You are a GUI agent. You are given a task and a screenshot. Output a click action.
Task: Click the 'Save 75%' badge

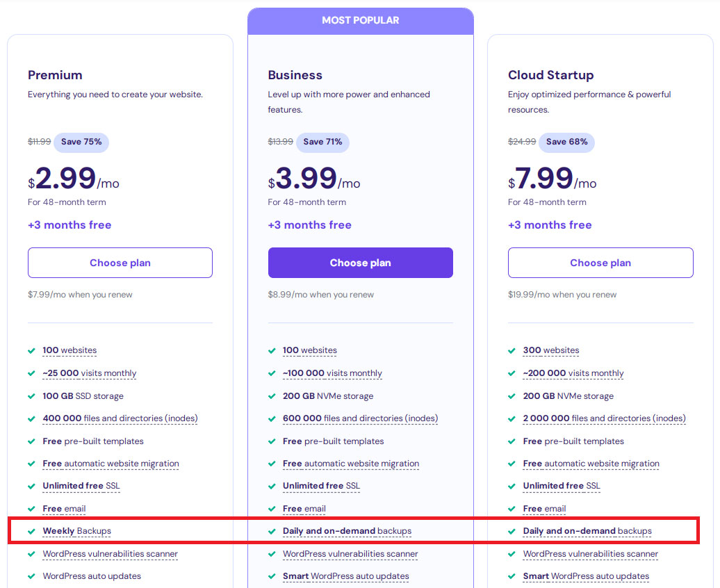81,142
